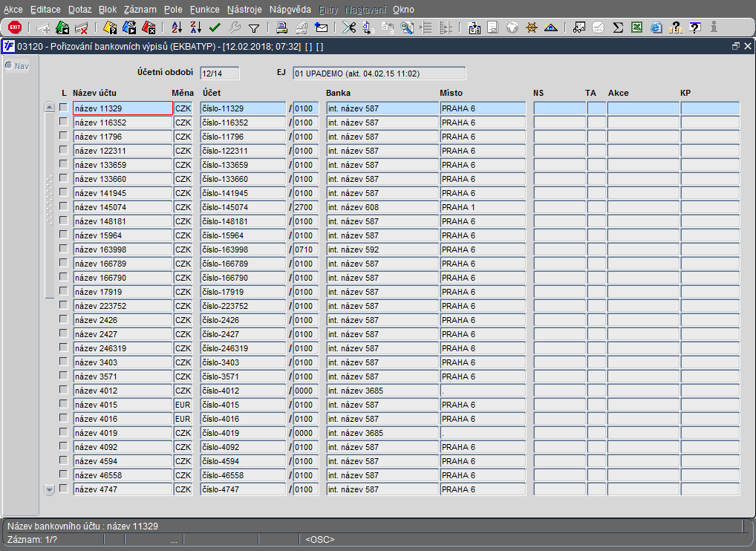This screenshot has width=756, height=551.
Task: Click the binoculars document search icon
Action: click(579, 27)
